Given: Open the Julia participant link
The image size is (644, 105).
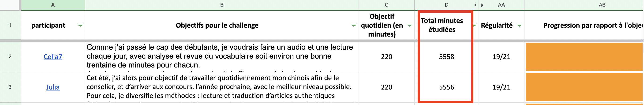Looking at the screenshot, I should pos(53,87).
